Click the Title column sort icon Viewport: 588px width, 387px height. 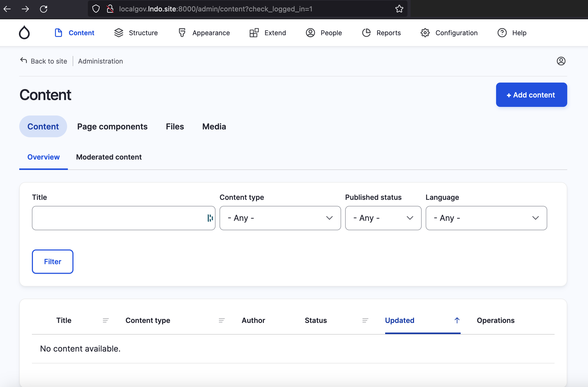coord(105,320)
